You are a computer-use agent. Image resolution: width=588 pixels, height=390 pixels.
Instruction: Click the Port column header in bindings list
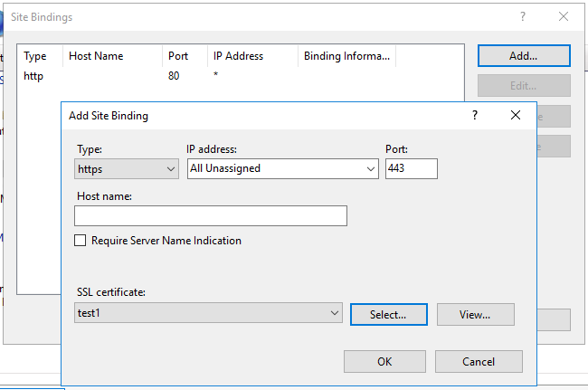click(183, 56)
